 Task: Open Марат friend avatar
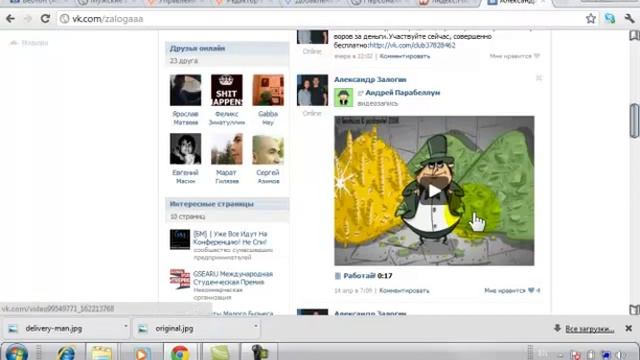[227, 149]
